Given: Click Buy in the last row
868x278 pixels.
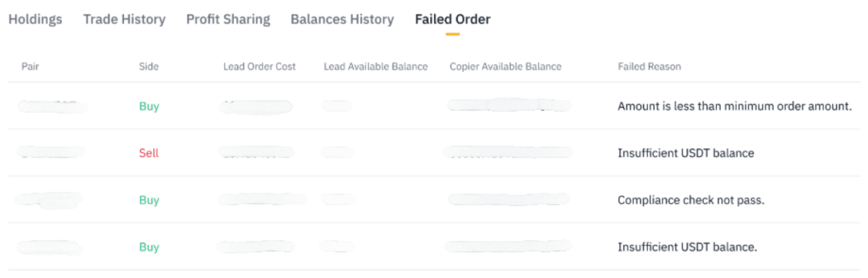Looking at the screenshot, I should point(149,247).
